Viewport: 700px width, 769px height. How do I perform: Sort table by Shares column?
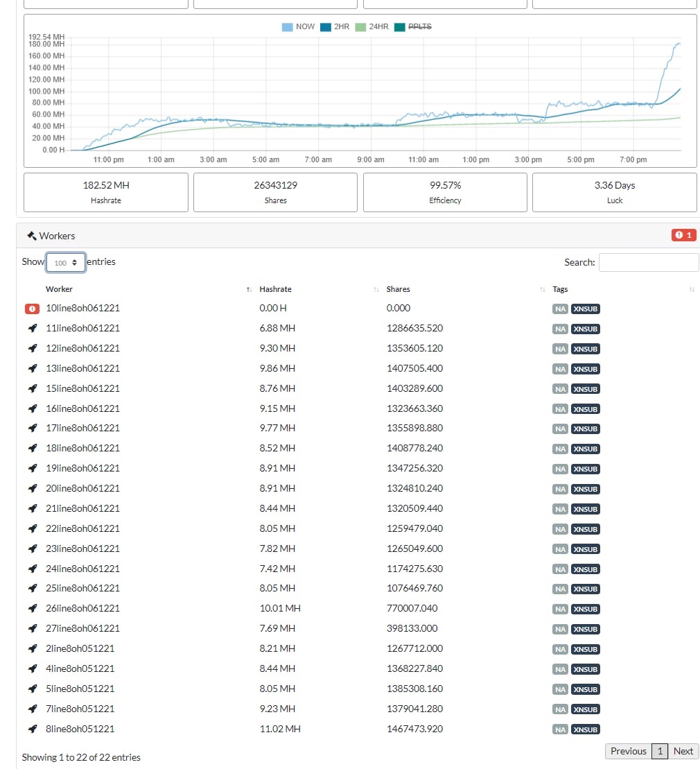pos(465,289)
